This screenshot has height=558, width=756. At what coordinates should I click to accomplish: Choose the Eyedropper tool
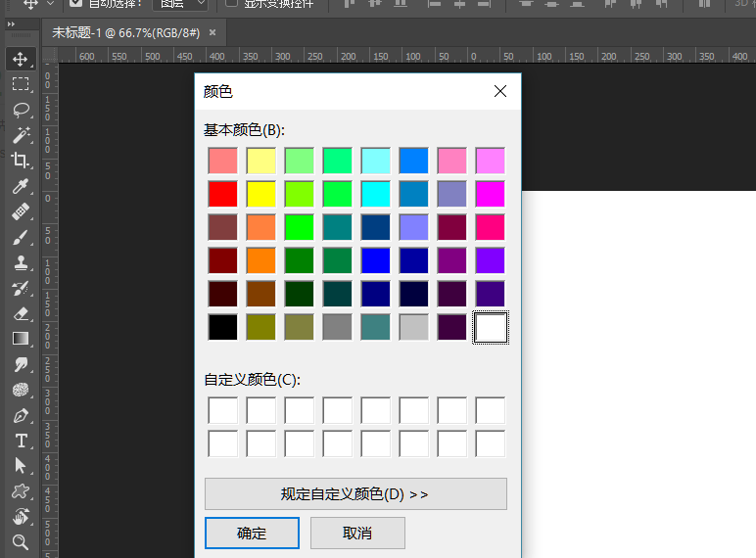[x=21, y=186]
